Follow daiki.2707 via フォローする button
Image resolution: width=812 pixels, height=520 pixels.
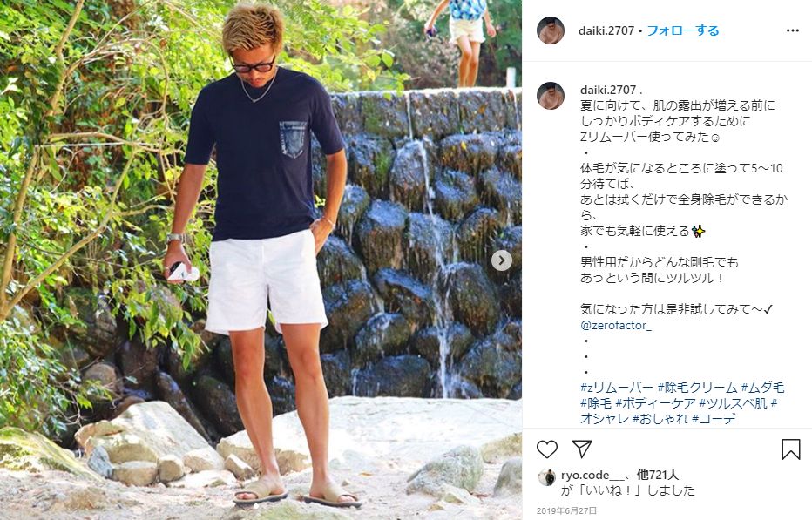point(683,30)
